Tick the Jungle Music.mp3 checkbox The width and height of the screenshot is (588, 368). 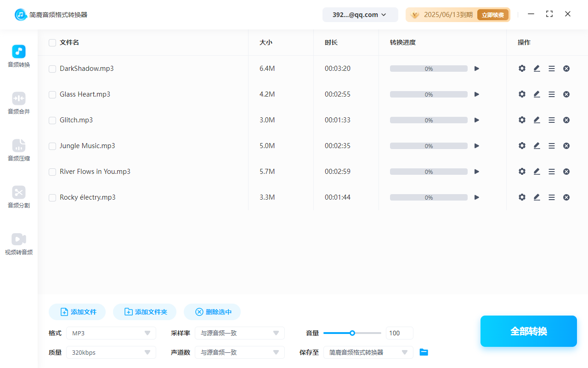52,146
